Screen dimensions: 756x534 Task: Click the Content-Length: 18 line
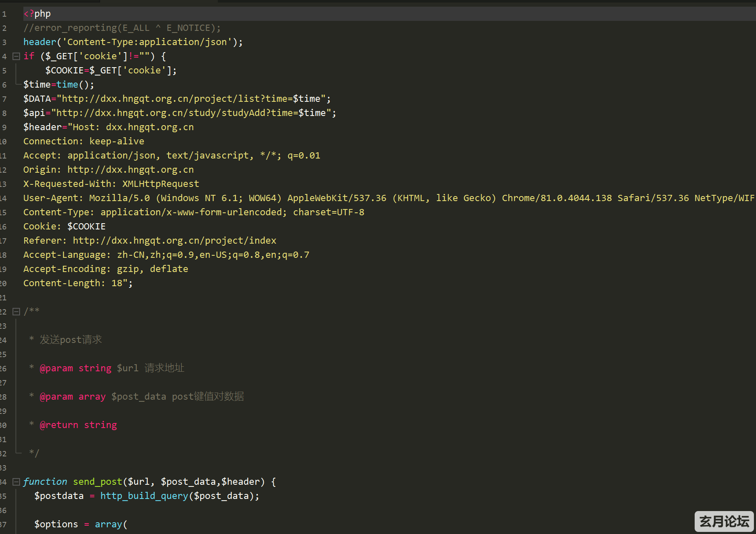[78, 283]
